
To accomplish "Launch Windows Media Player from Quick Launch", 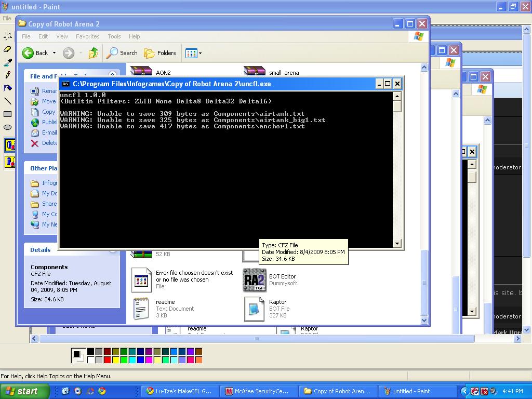I will pyautogui.click(x=78, y=391).
